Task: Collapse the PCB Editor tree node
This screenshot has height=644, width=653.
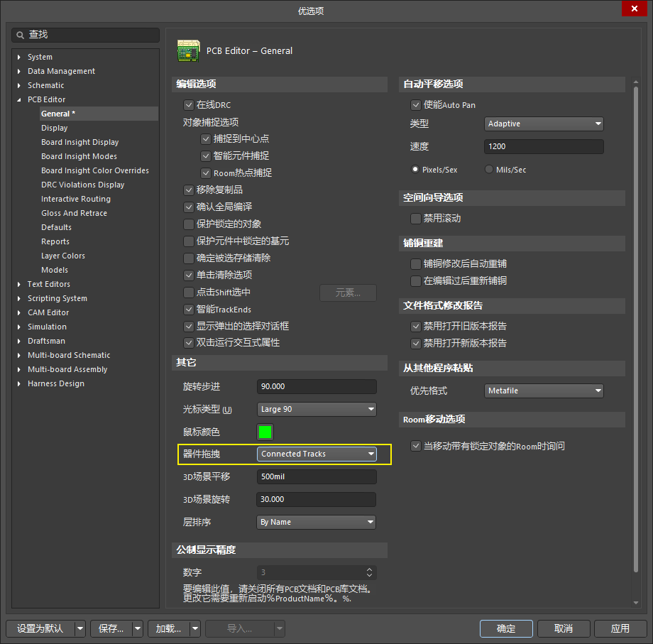Action: click(x=19, y=99)
